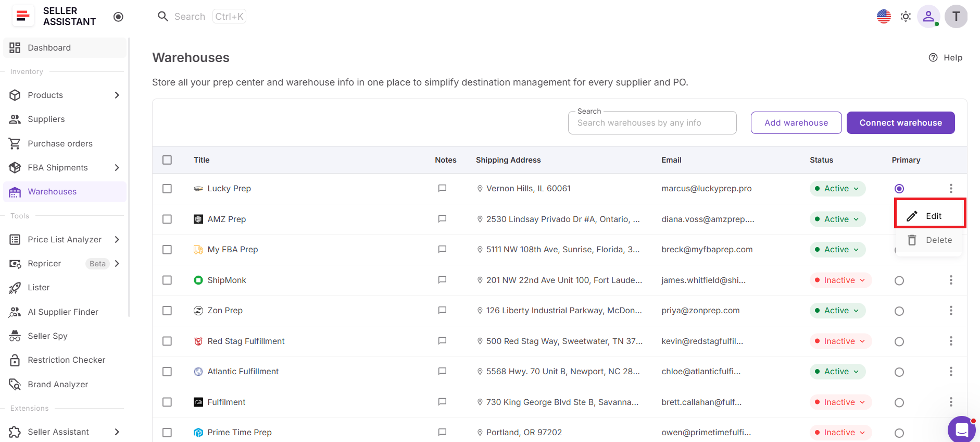Open more options for Fulfilment warehouse
The width and height of the screenshot is (980, 442).
point(951,402)
